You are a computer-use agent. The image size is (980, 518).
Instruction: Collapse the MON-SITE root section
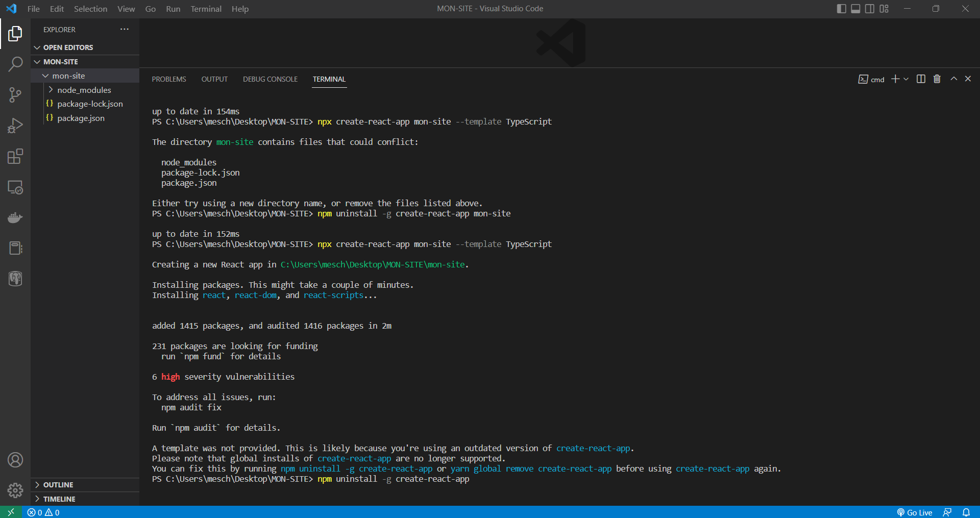85,62
